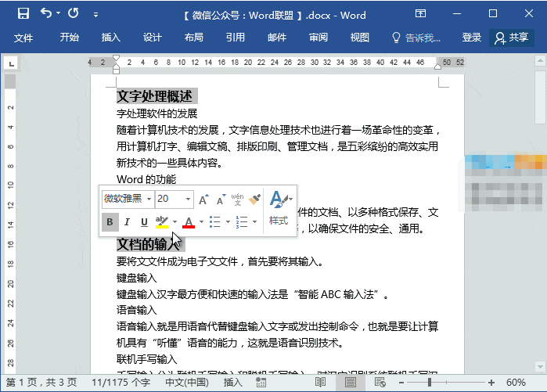Click the 登录 sign-in button
This screenshot has height=392, width=547.
[x=472, y=38]
